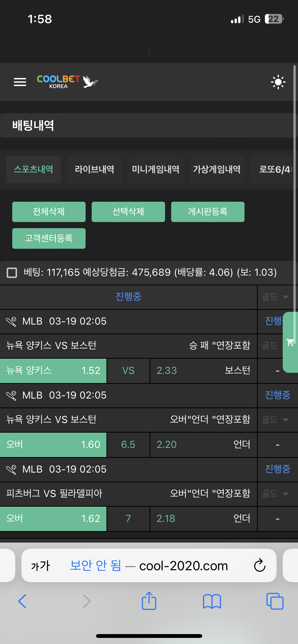Expand 골드 dropdown in 피츠버그 row
This screenshot has height=644, width=298.
(275, 494)
